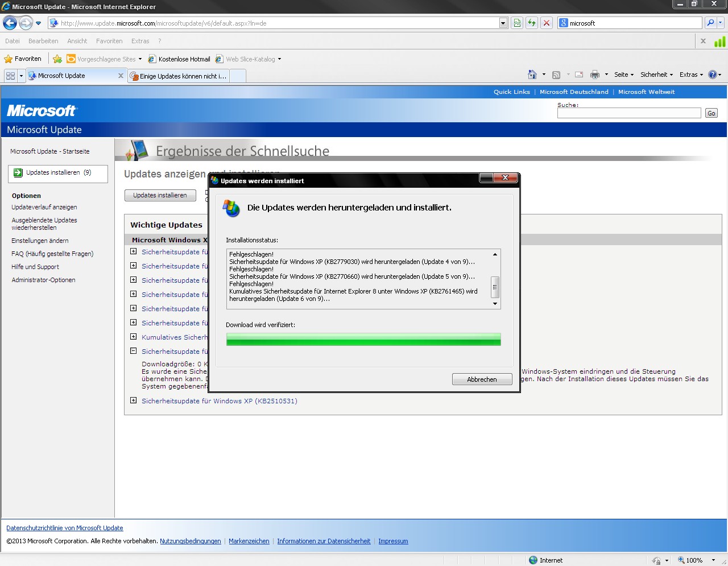Open Vorgeschlagene Sites favorites link

point(104,59)
